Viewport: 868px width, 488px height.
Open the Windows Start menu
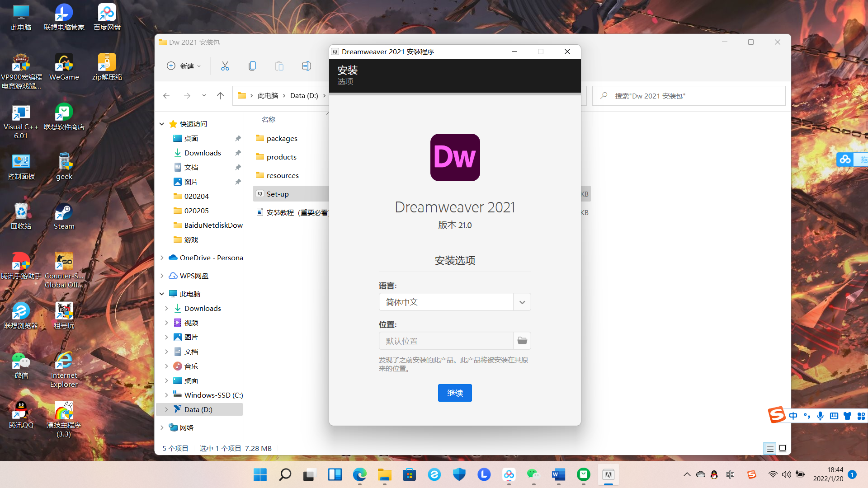click(259, 475)
